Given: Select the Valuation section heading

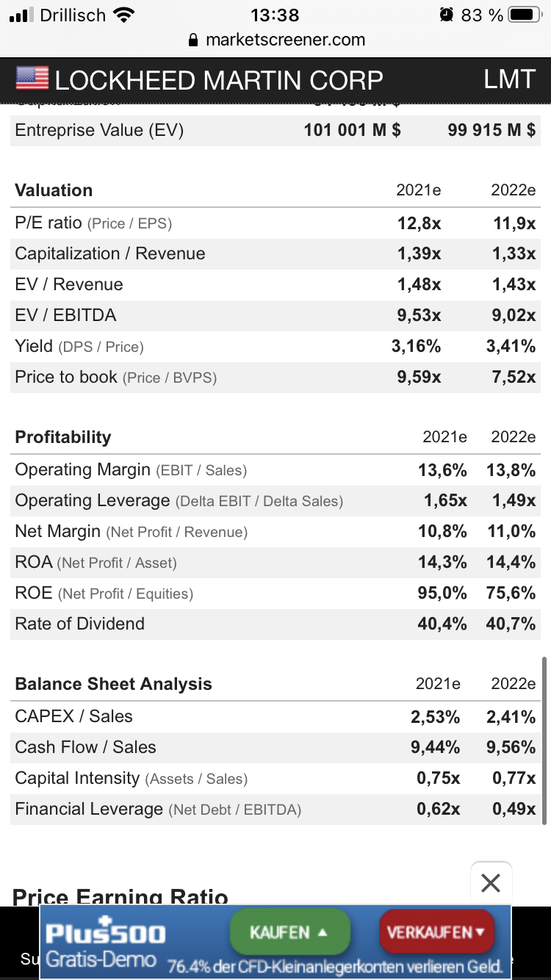Looking at the screenshot, I should pos(54,190).
